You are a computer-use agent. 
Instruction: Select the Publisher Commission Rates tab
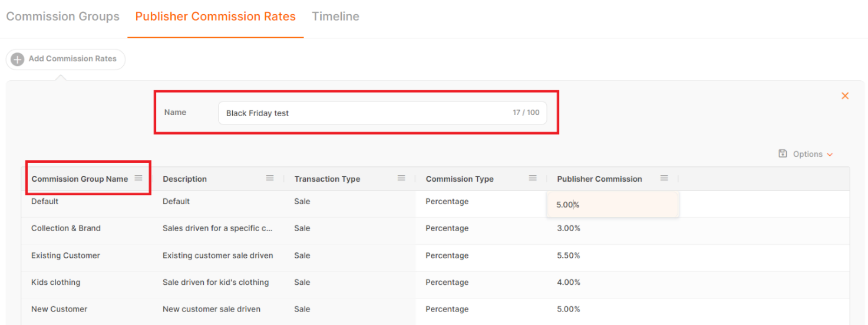tap(215, 17)
